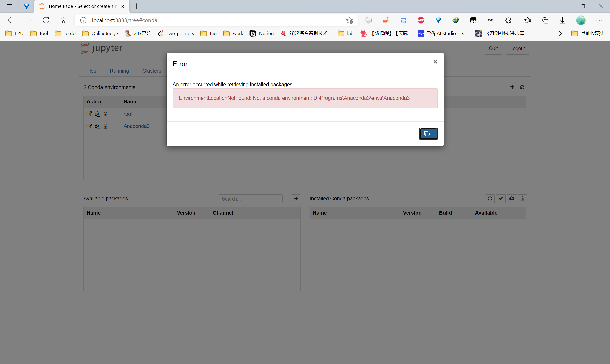The image size is (610, 364).
Task: Delete the Anaconda3 environment via trash icon
Action: pyautogui.click(x=106, y=126)
